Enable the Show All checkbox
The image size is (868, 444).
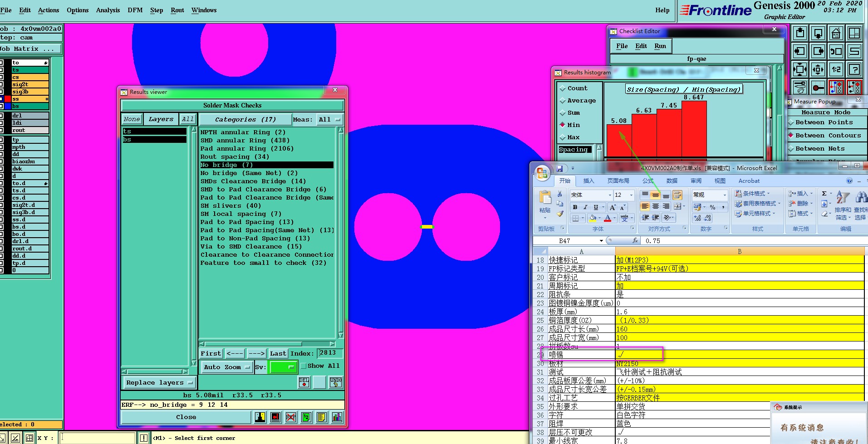point(304,366)
